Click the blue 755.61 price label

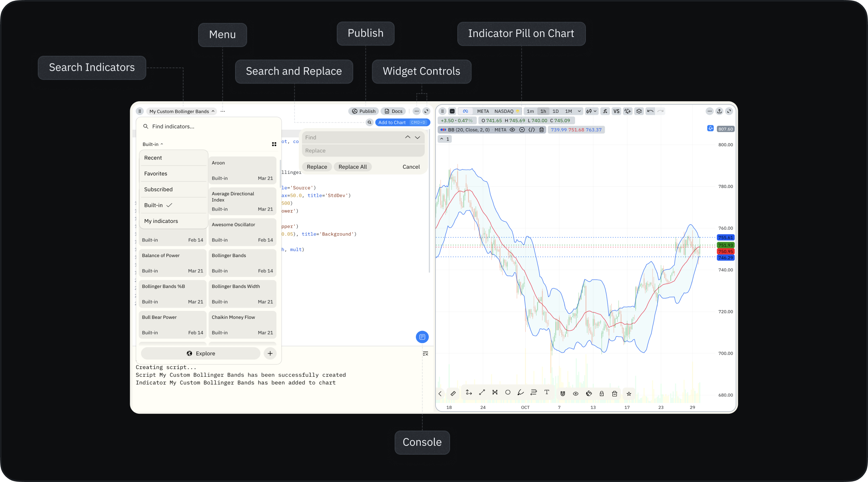click(725, 237)
